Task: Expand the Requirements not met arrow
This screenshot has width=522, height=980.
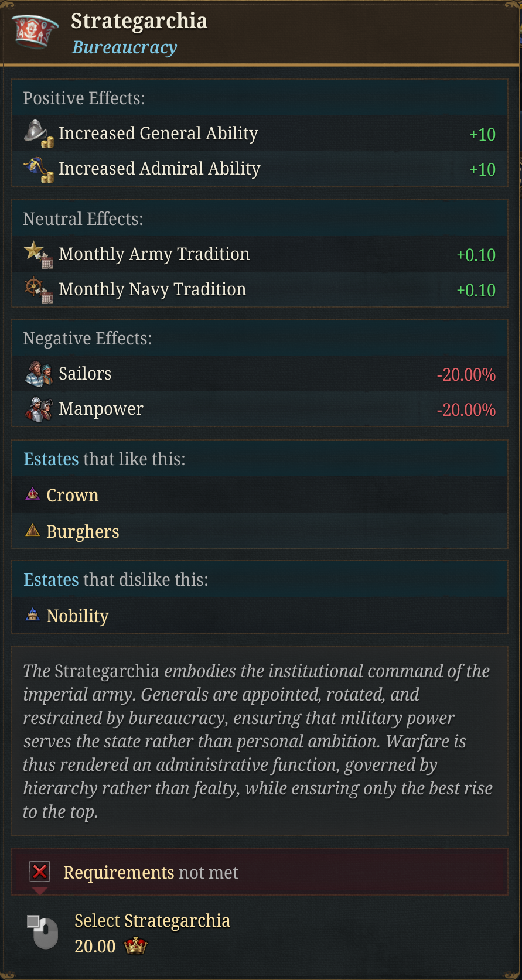Action: pos(40,891)
